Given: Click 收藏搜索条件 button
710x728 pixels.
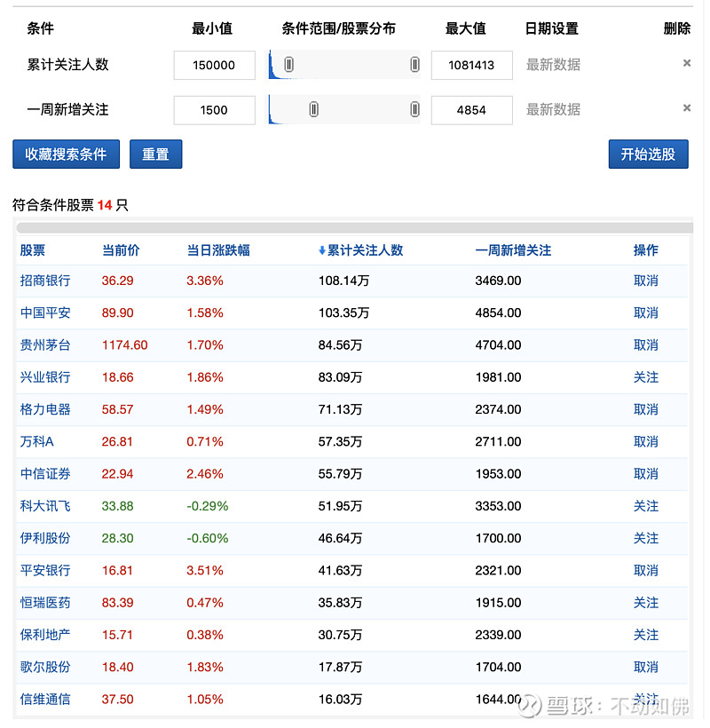Looking at the screenshot, I should click(x=66, y=154).
